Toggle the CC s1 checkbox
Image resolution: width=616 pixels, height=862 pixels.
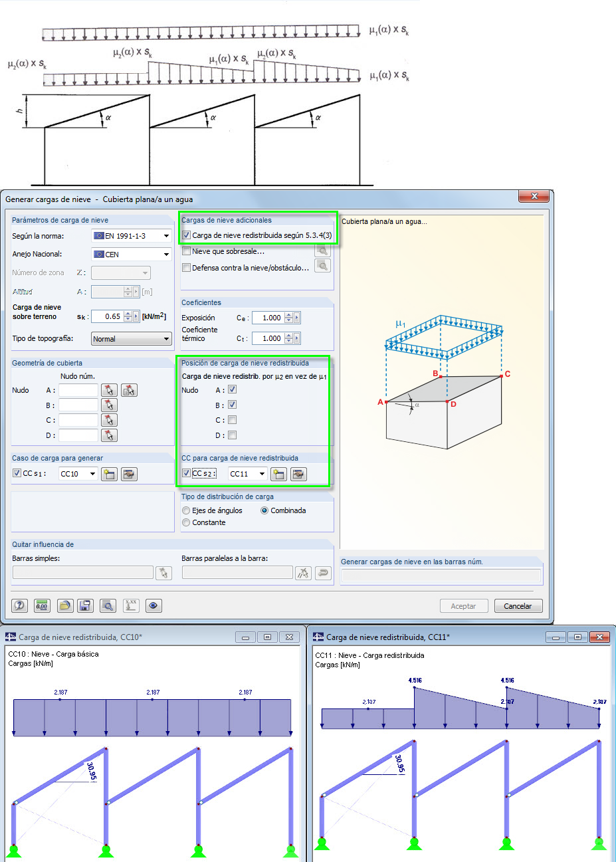(x=17, y=473)
